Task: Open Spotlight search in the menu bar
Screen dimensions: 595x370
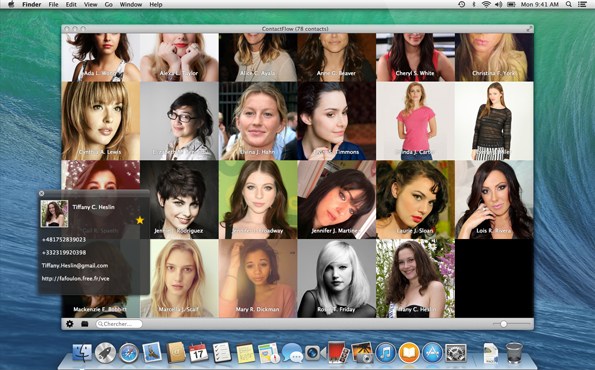Action: pyautogui.click(x=568, y=5)
